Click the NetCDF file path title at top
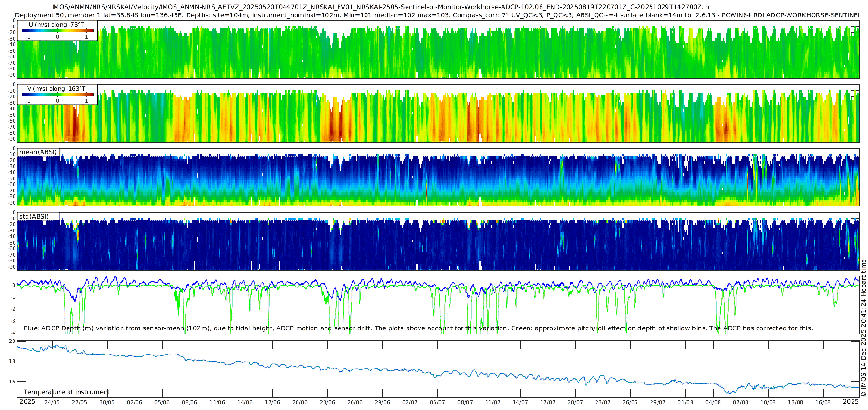 click(x=381, y=7)
